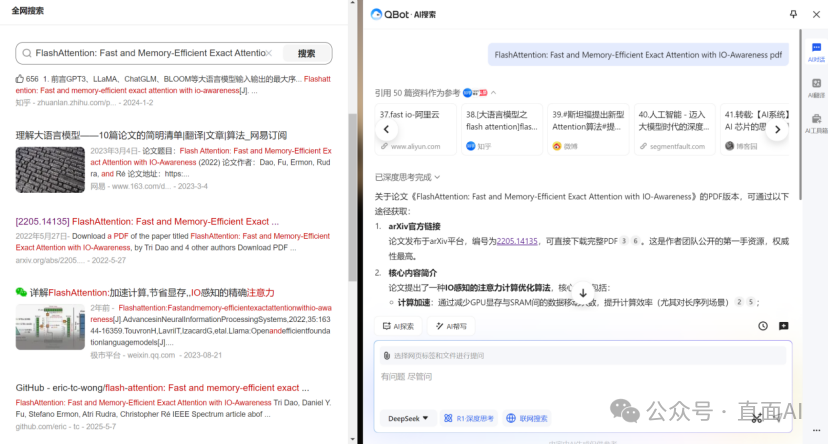Click the three-dots more icon in sidebar
This screenshot has width=828, height=444.
coord(816,430)
